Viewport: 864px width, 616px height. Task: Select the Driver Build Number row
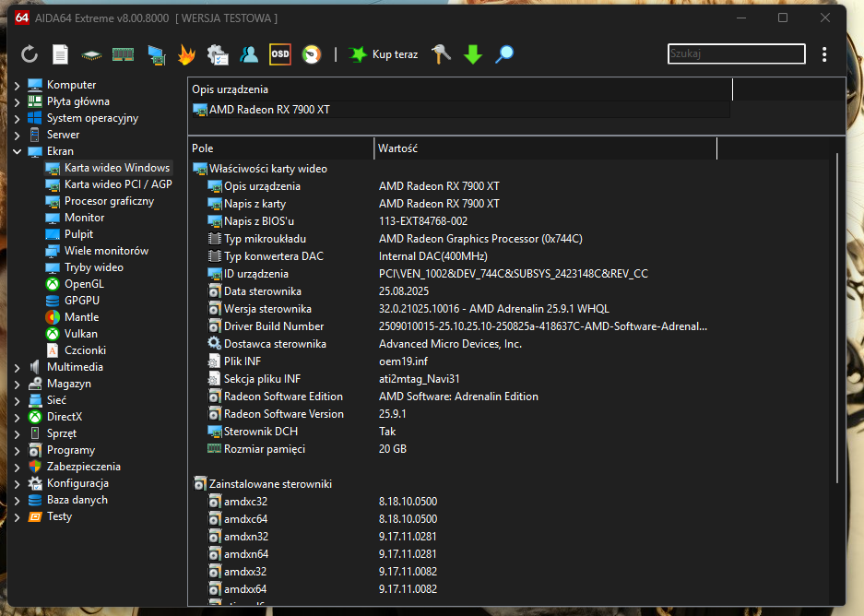[460, 326]
